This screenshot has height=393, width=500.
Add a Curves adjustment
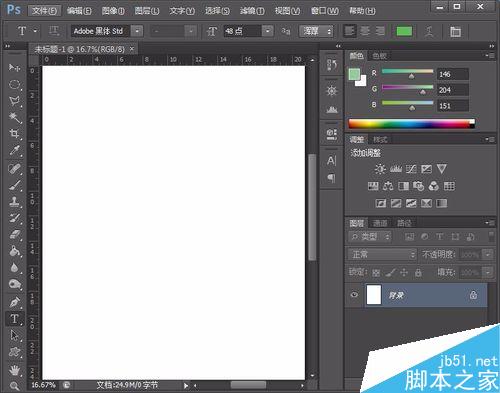[411, 169]
